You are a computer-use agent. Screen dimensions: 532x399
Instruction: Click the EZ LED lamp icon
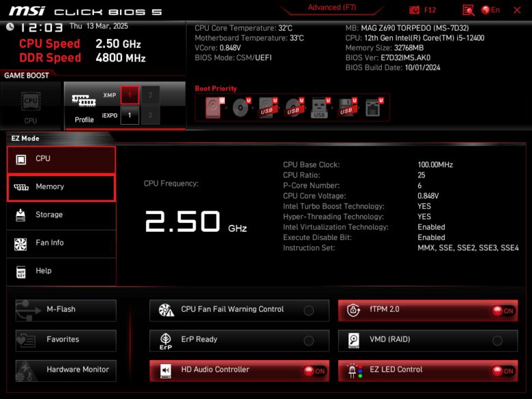click(355, 370)
